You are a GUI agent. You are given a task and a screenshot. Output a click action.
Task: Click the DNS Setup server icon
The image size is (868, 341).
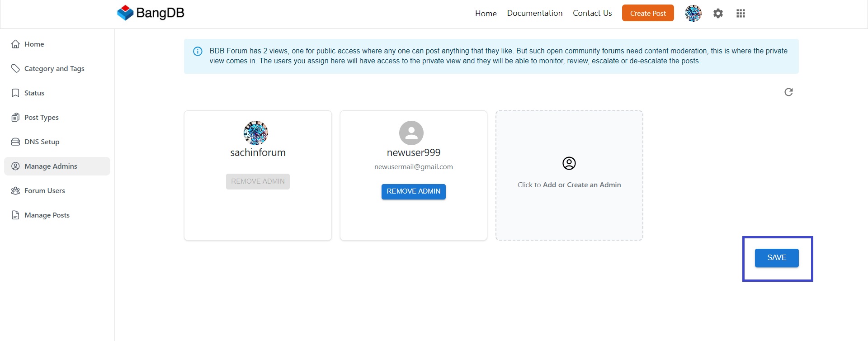tap(15, 142)
